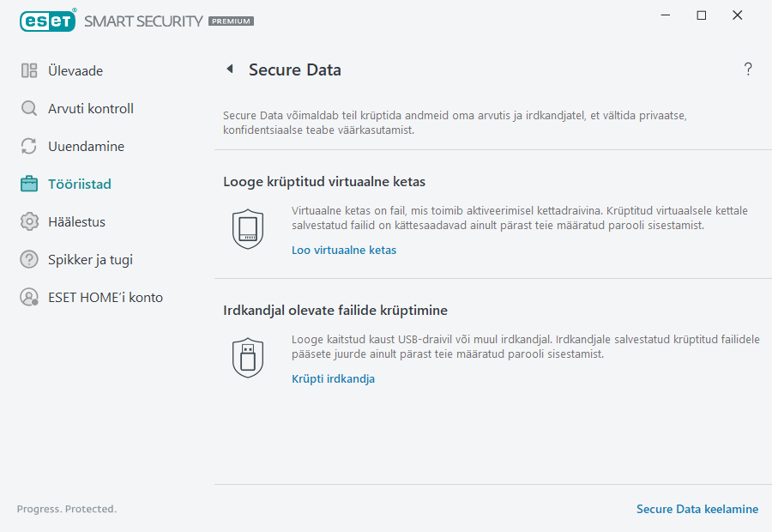Screen dimensions: 772x532
Task: Open Spikker ja tugi from sidebar
Action: [x=90, y=259]
